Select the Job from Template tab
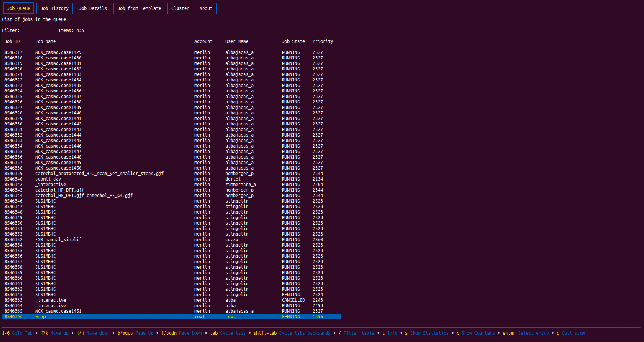 pyautogui.click(x=139, y=8)
